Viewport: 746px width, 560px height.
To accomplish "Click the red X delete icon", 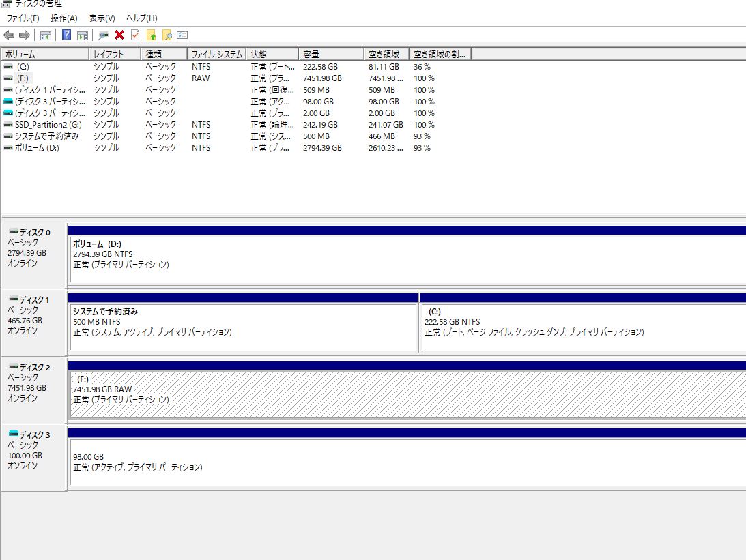I will (119, 35).
